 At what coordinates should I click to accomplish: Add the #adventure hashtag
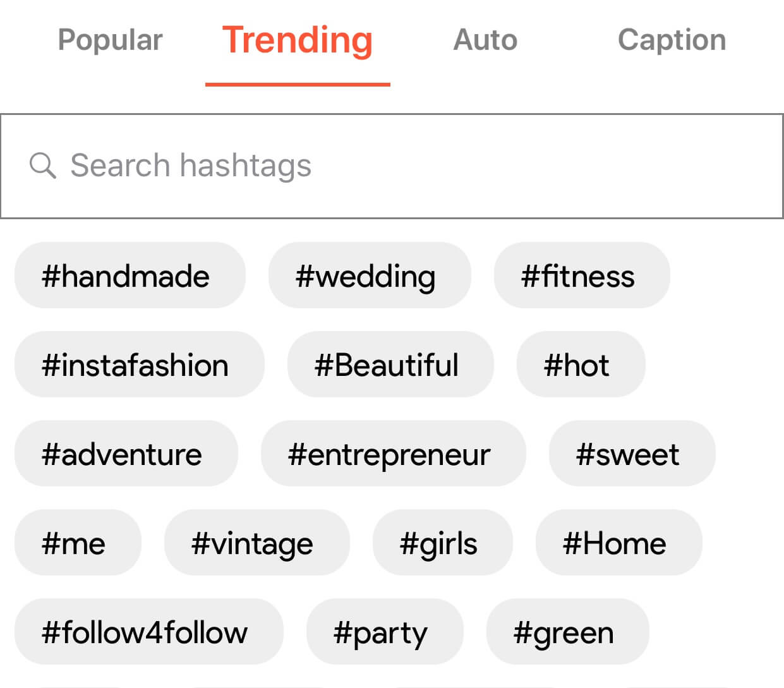tap(126, 454)
